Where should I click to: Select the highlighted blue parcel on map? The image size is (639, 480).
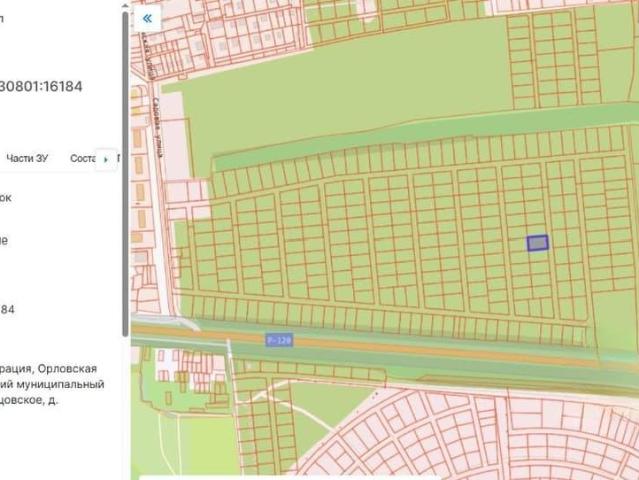click(x=538, y=243)
